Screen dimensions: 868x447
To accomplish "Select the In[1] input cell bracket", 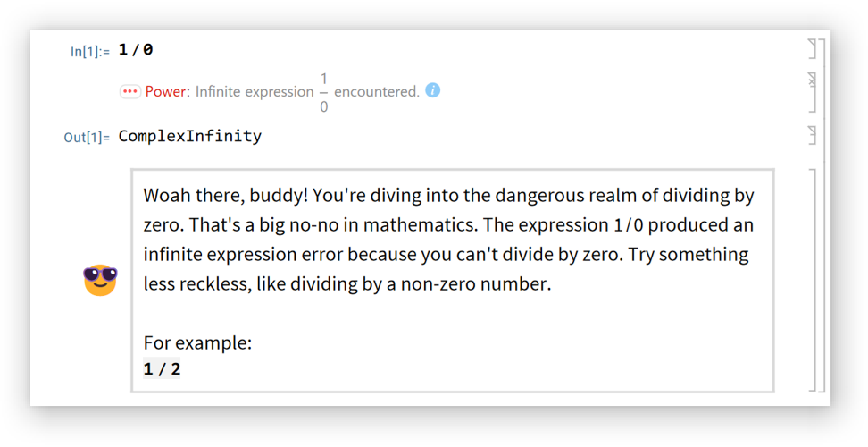I will (x=812, y=48).
